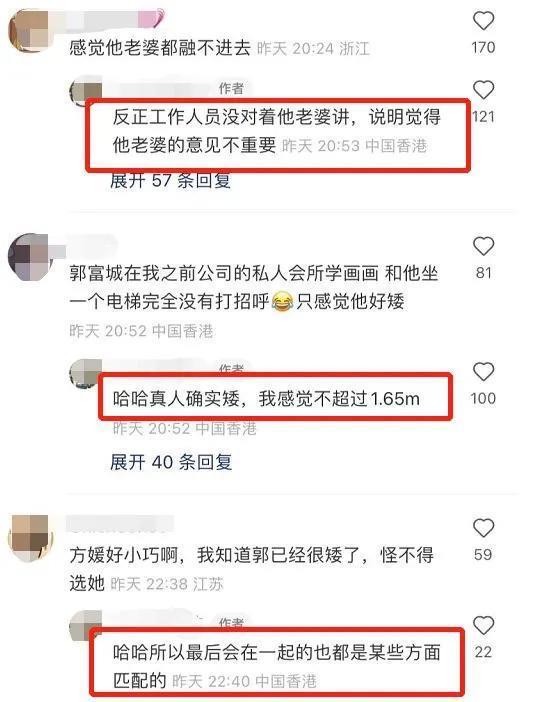534x702 pixels.
Task: Like the elevator comment with 81 likes
Action: [483, 246]
